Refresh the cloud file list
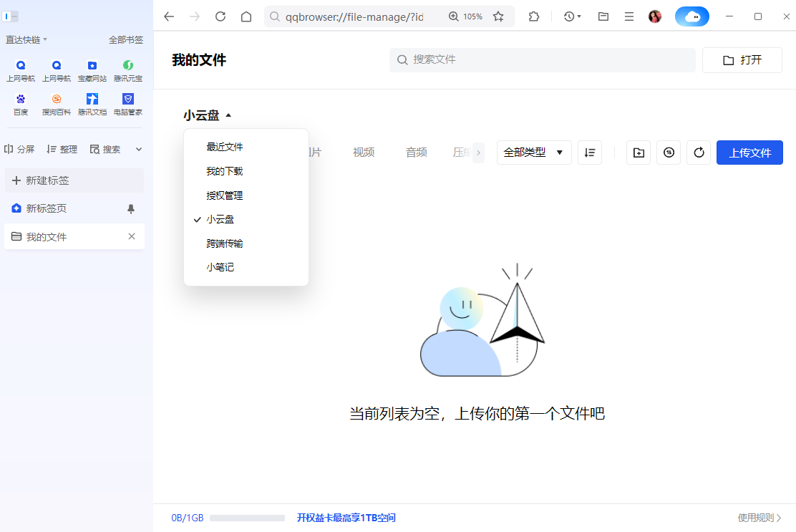The width and height of the screenshot is (796, 532). click(699, 153)
